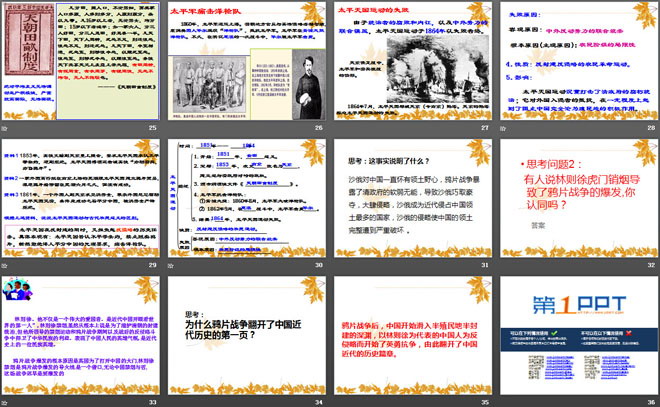Select slide 25 thumbnail with 天朝田亩制度
Image resolution: width=660 pixels, height=407 pixels.
click(82, 60)
